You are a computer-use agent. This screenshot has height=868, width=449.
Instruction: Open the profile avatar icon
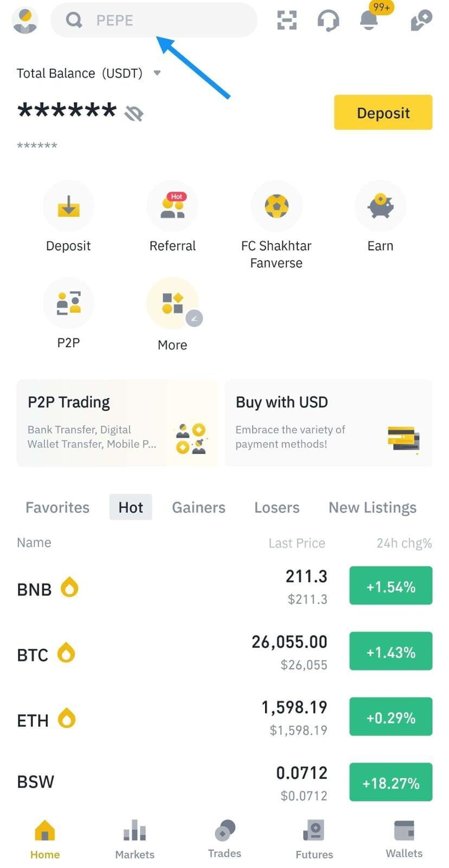tap(25, 21)
